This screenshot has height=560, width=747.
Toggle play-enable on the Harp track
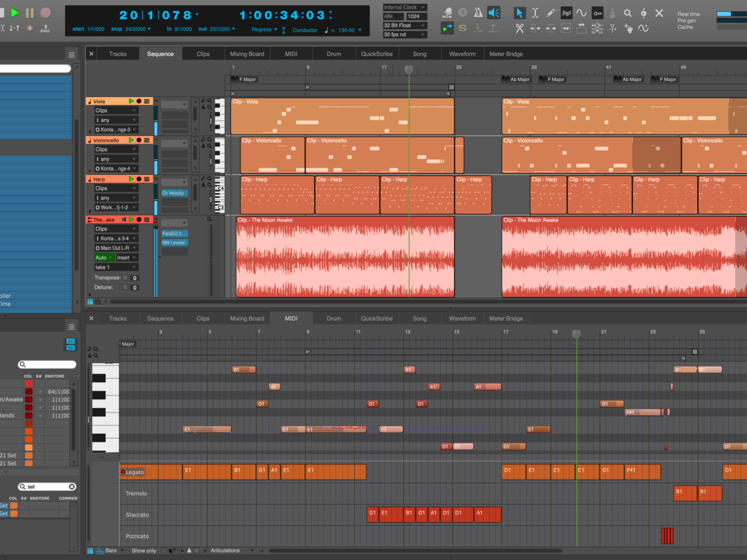[x=131, y=179]
